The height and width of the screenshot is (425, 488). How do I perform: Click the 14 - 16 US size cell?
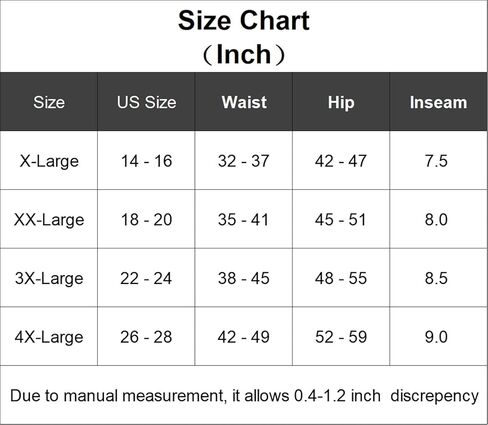146,161
